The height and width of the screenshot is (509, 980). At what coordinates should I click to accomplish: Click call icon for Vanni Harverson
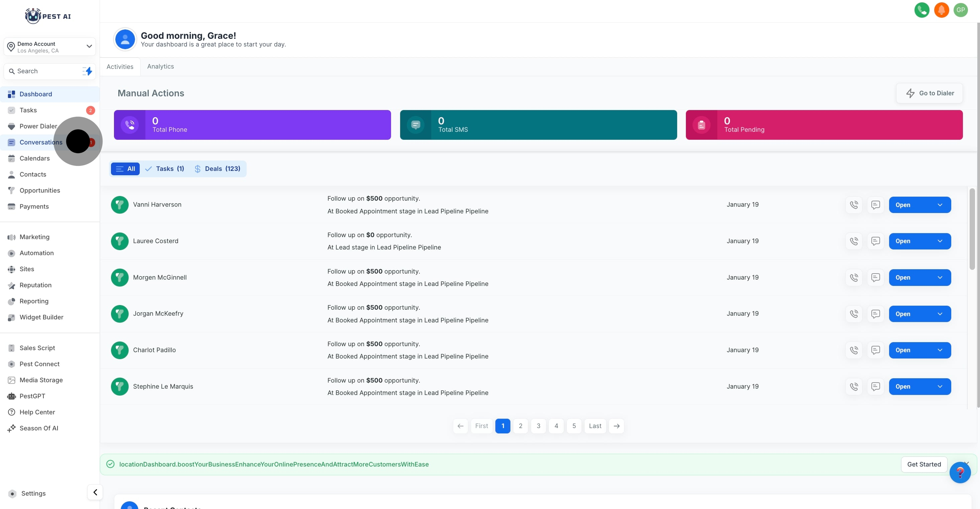(x=854, y=205)
